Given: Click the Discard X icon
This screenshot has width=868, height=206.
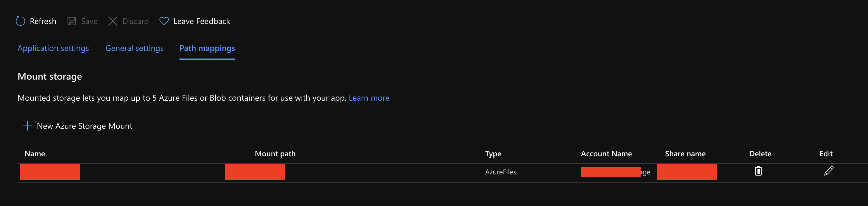Looking at the screenshot, I should 113,21.
